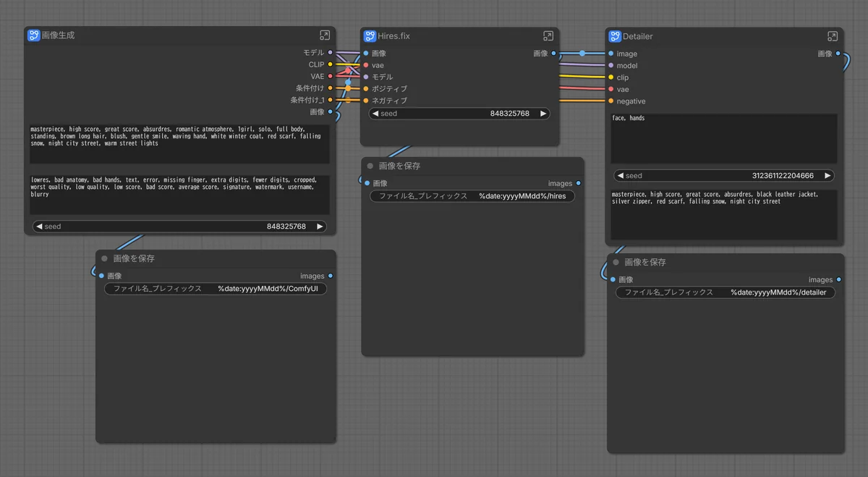This screenshot has height=477, width=868.
Task: Click the 画像 output port on Detailer
Action: pos(838,54)
